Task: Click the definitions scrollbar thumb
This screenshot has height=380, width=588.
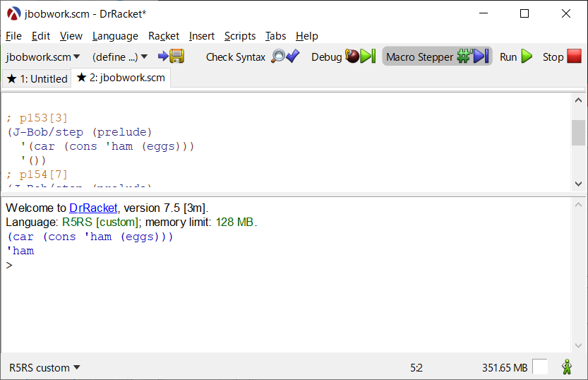Action: (x=578, y=132)
